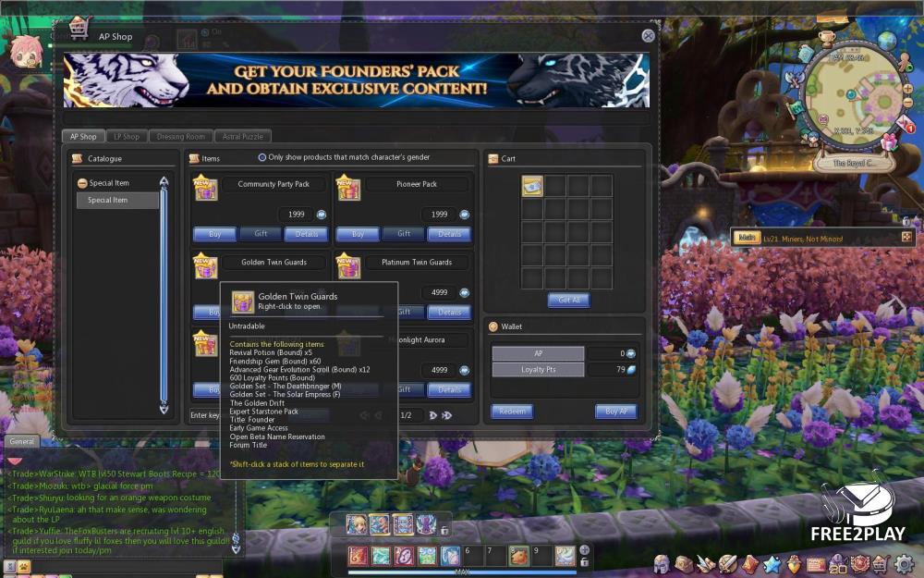Click the MAX energy bar under hotbar
The height and width of the screenshot is (578, 924).
[462, 572]
